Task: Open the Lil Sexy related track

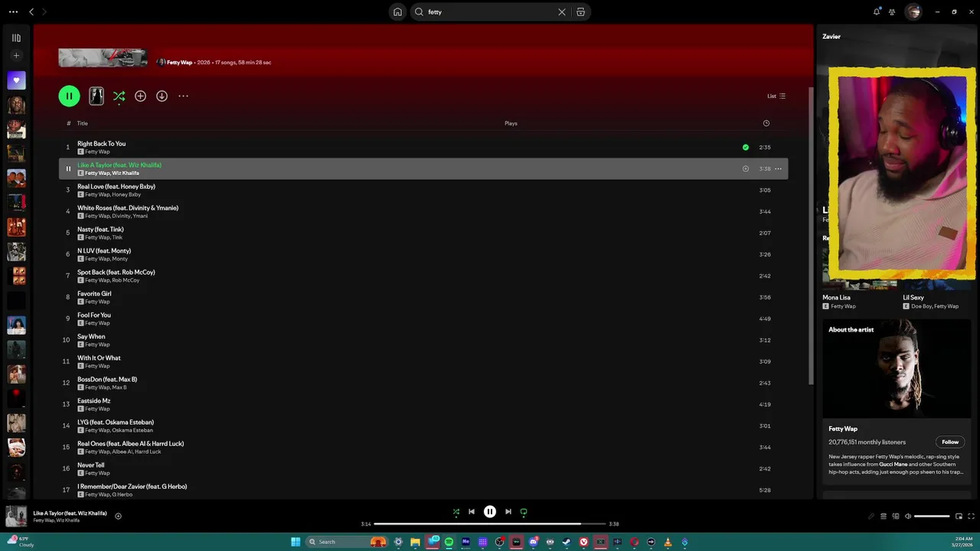Action: tap(913, 297)
